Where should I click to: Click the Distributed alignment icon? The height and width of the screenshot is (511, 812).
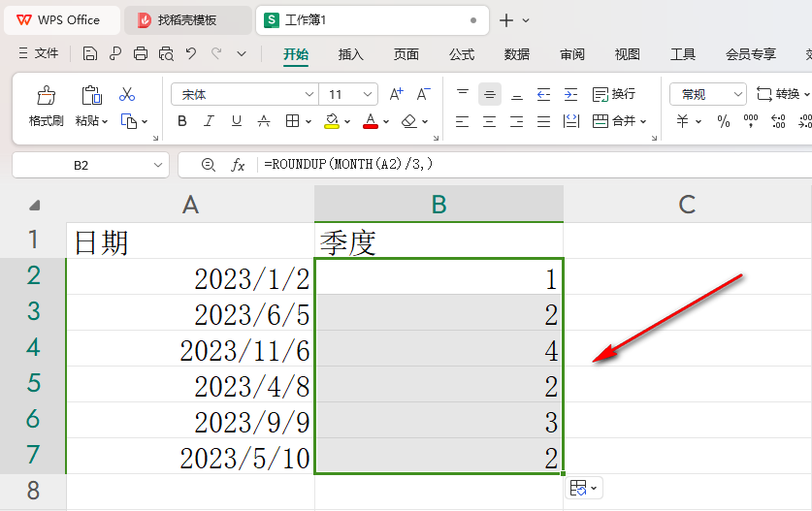coord(570,121)
